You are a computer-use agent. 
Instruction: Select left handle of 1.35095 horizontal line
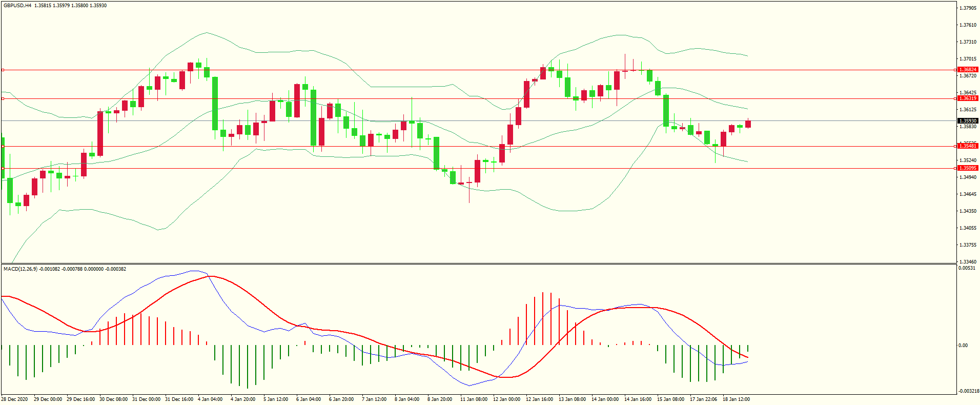point(3,168)
